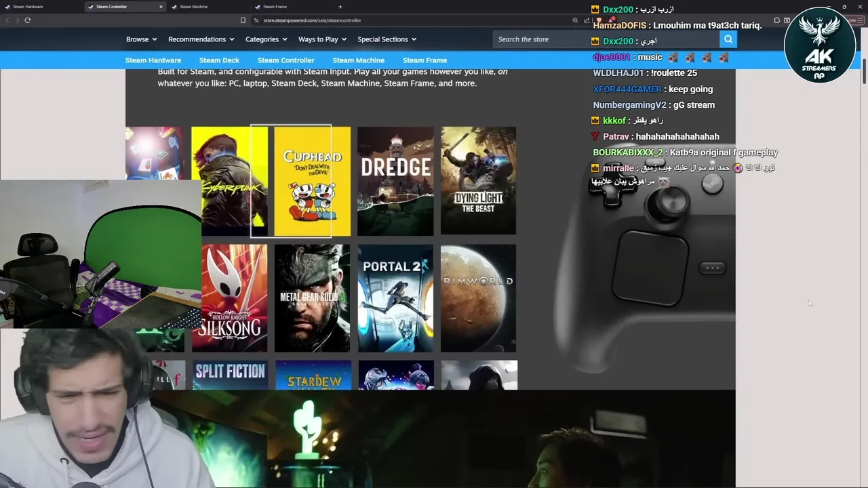868x488 pixels.
Task: Open the Steam Hardware section link
Action: pos(153,60)
